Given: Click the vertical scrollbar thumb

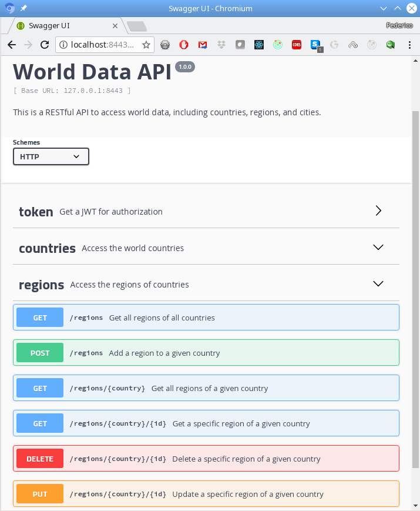Looking at the screenshot, I should pos(415,289).
